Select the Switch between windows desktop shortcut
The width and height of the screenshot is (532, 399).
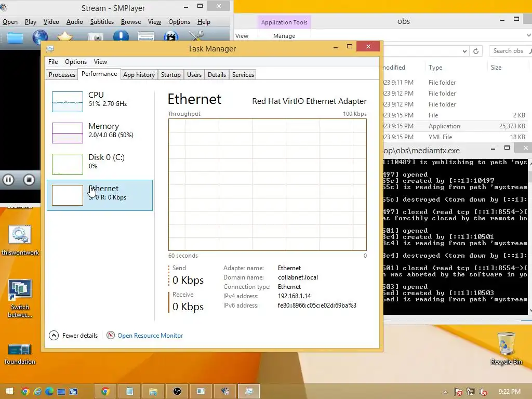pos(20,299)
